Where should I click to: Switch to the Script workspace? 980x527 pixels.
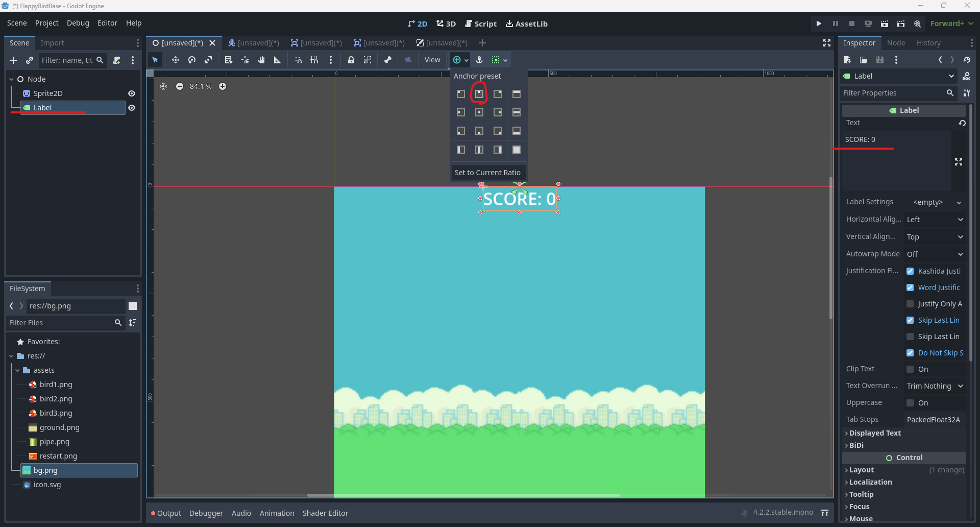point(481,23)
